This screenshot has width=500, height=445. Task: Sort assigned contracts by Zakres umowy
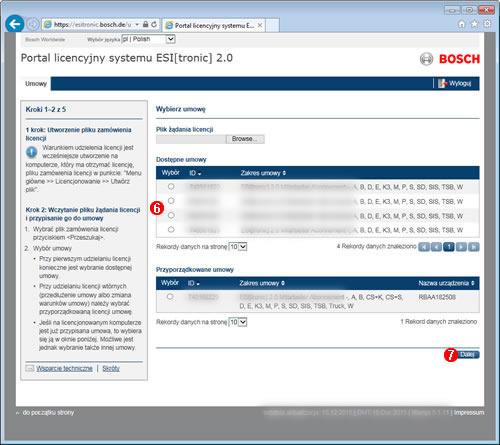tap(262, 283)
